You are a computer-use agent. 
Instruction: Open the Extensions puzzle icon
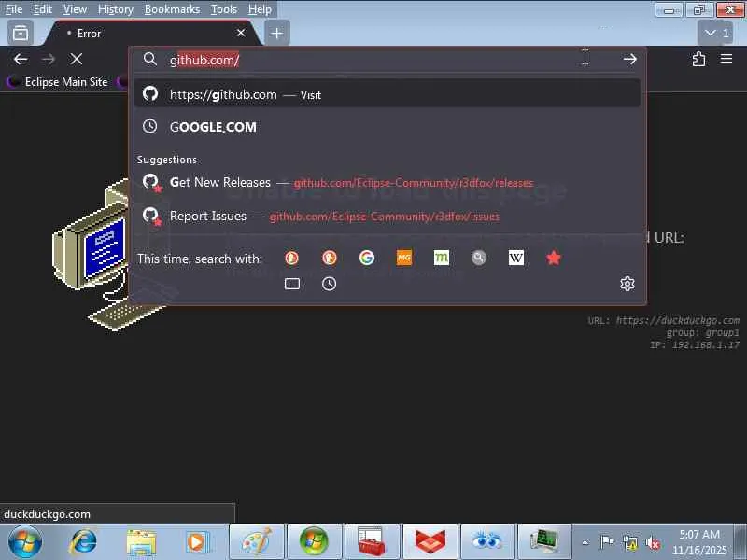(x=698, y=59)
